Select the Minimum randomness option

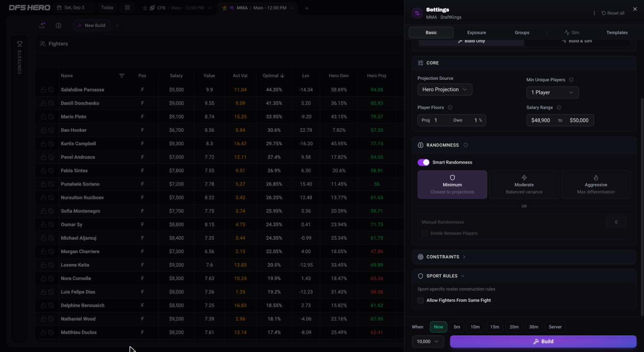click(x=452, y=185)
